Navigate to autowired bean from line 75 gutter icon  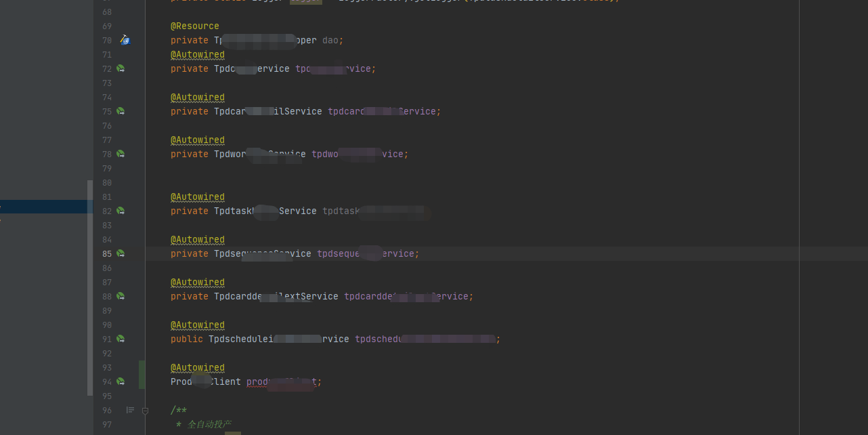click(121, 111)
